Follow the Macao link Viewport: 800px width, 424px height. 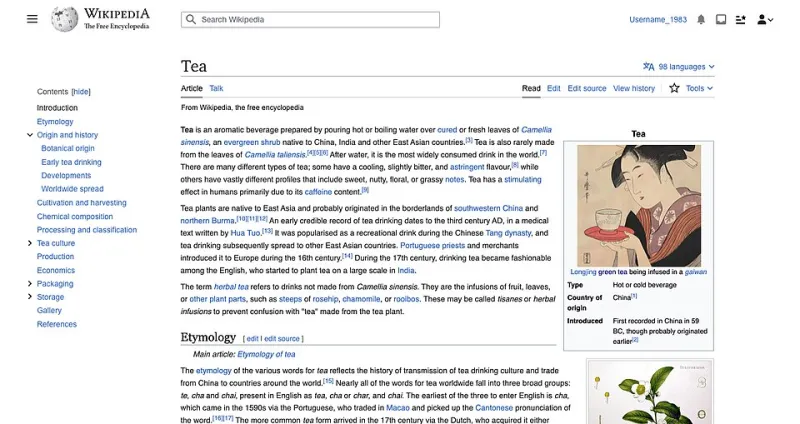(398, 408)
